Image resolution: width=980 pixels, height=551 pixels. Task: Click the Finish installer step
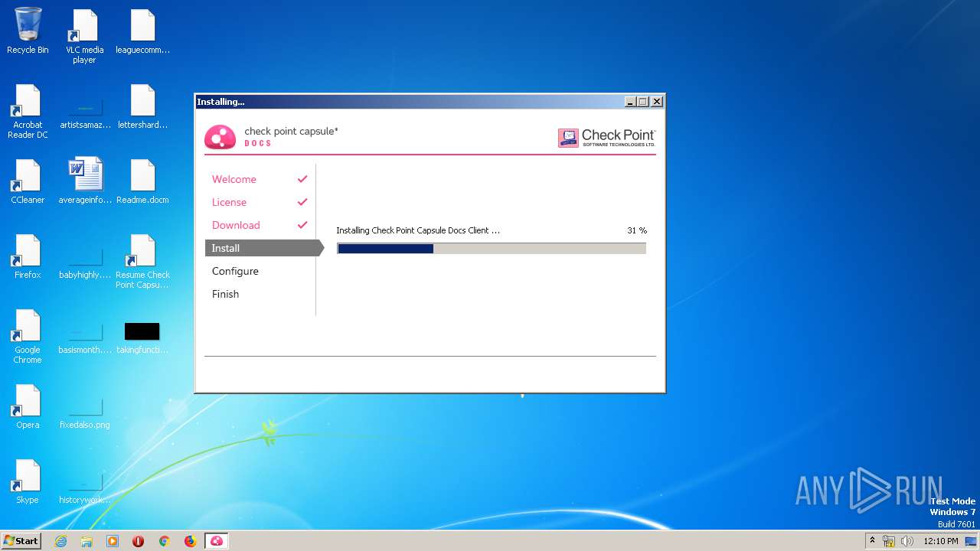pos(225,294)
